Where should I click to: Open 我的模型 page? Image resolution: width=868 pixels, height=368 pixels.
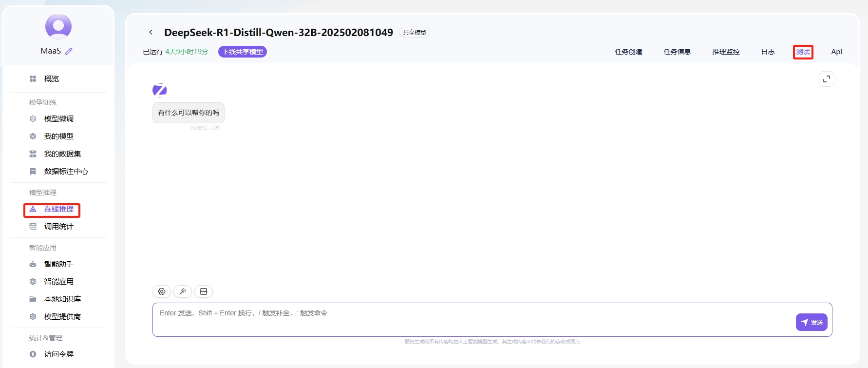(x=59, y=136)
